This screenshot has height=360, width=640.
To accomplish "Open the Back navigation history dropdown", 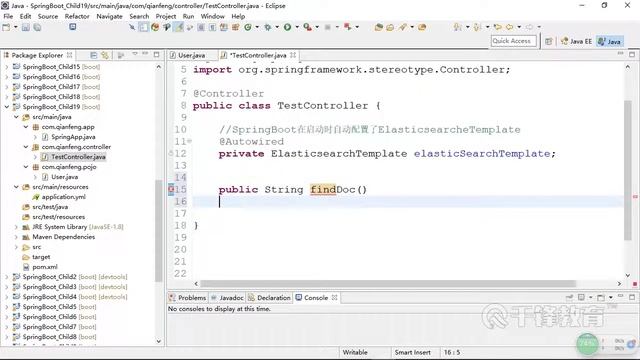I will pyautogui.click(x=519, y=27).
